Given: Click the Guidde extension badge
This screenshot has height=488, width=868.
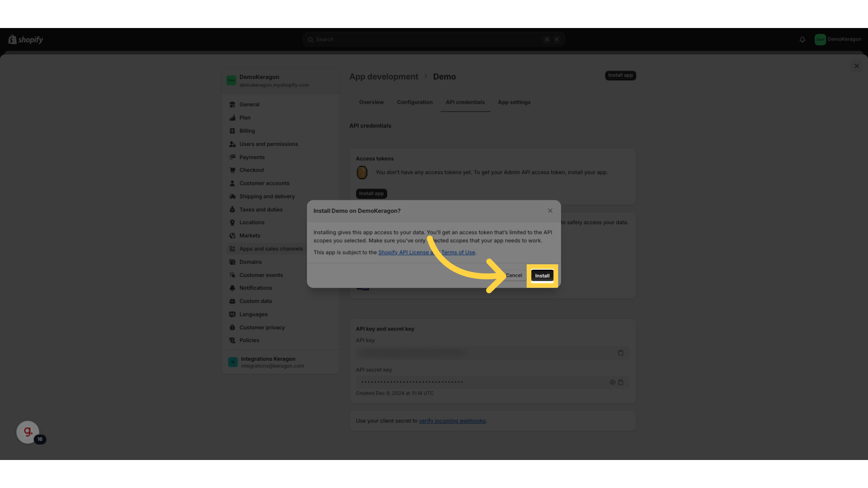Looking at the screenshot, I should coord(28,432).
